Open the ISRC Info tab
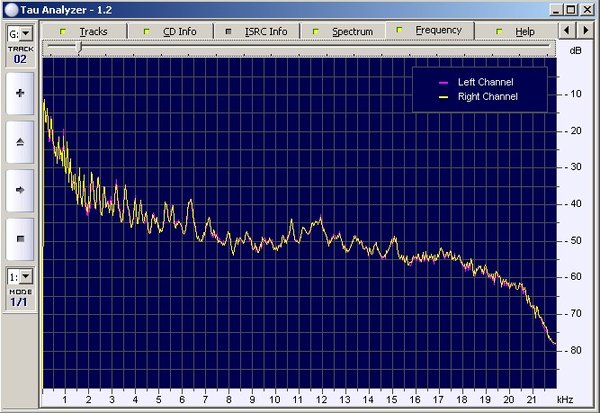600x413 pixels. click(256, 31)
